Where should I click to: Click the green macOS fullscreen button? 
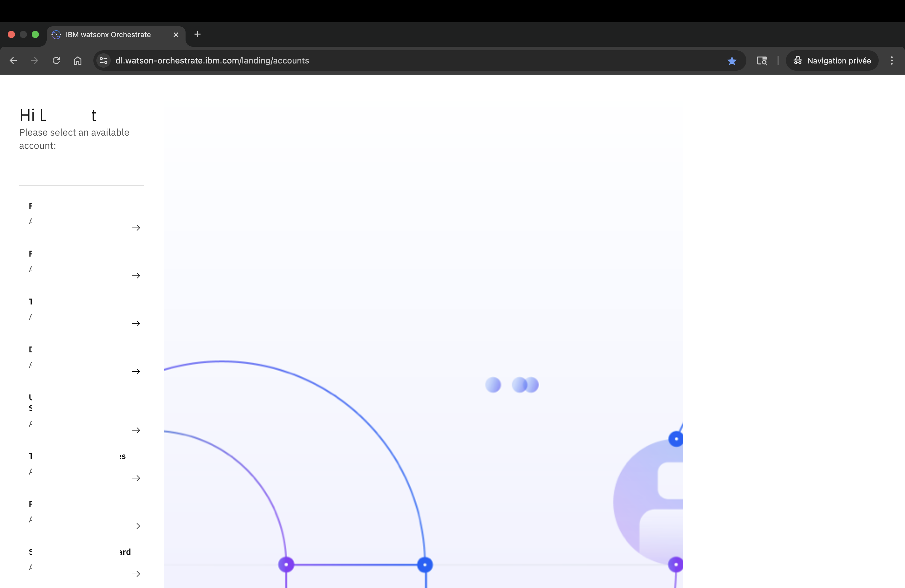35,35
